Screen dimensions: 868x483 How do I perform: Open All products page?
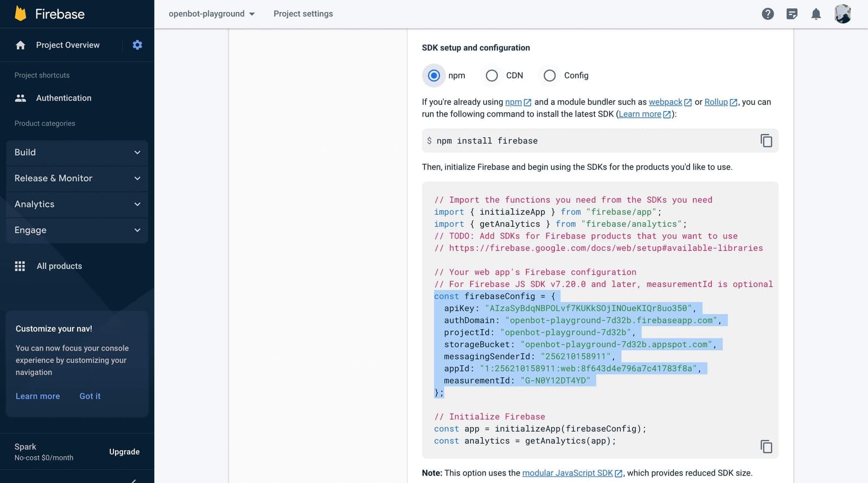tap(59, 266)
